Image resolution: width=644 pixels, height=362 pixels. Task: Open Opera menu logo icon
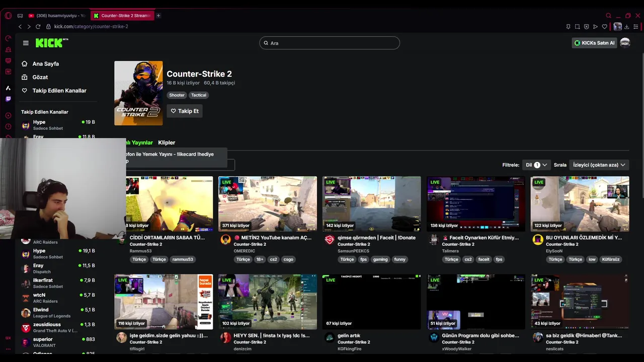point(8,16)
